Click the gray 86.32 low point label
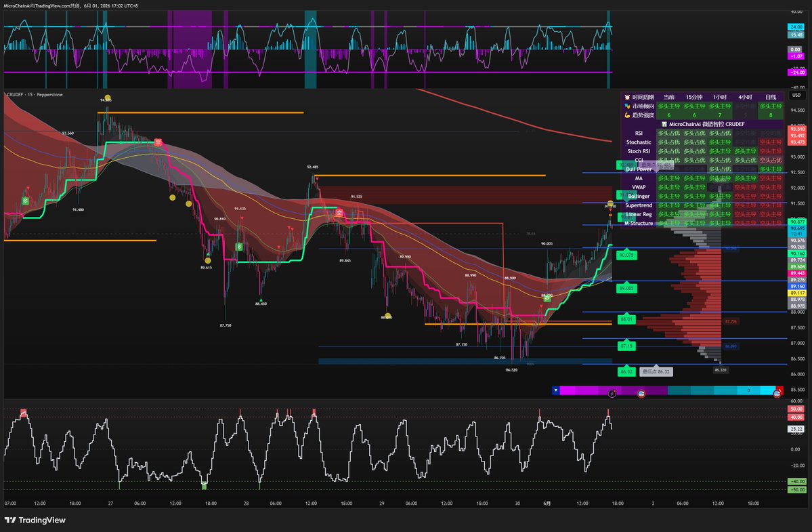812x532 pixels. pyautogui.click(x=656, y=371)
